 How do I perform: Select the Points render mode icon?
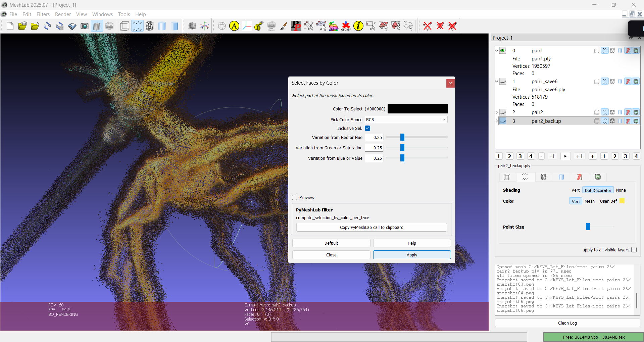(137, 26)
